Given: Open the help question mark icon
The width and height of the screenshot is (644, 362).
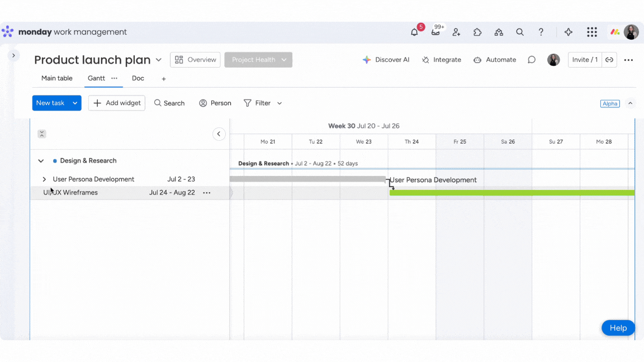Looking at the screenshot, I should point(541,32).
